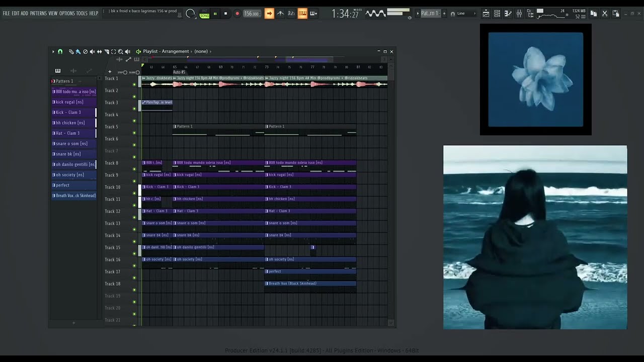Open the pattern menu arrow left of Pat..rn 1
The width and height of the screenshot is (644, 362).
pyautogui.click(x=418, y=14)
